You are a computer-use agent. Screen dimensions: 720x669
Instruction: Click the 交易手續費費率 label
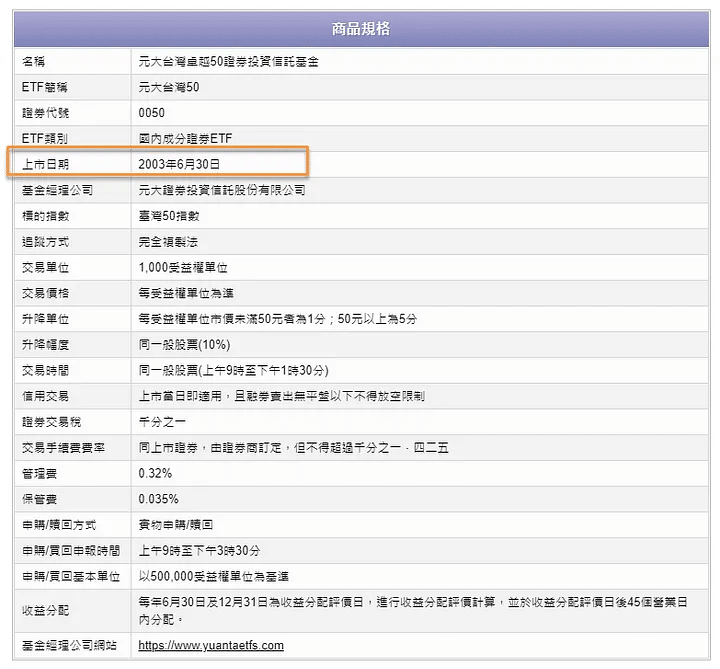[63, 447]
